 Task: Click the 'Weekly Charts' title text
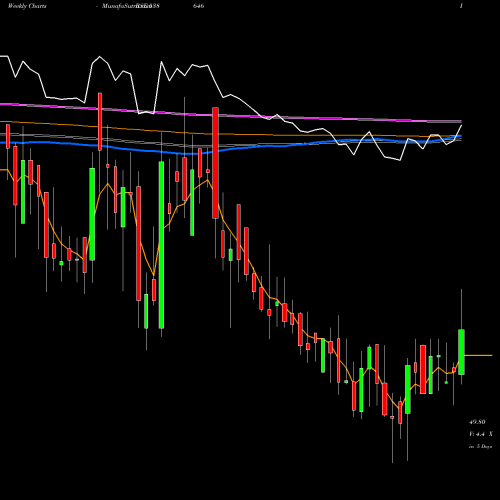(27, 6)
